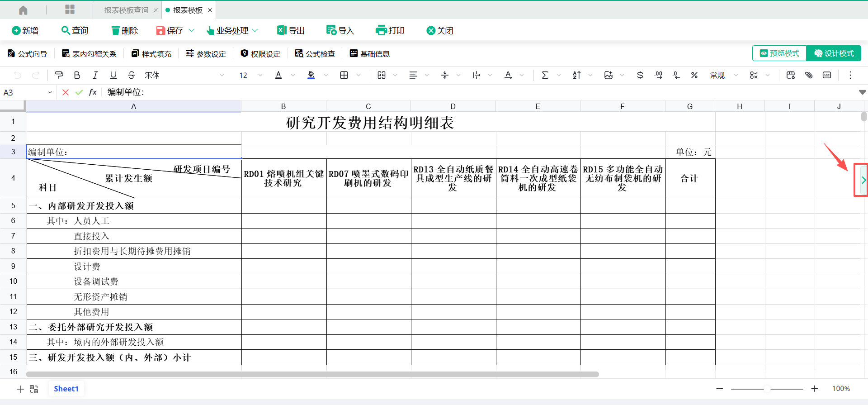Click the 导出 export button
The height and width of the screenshot is (405, 868).
(291, 31)
